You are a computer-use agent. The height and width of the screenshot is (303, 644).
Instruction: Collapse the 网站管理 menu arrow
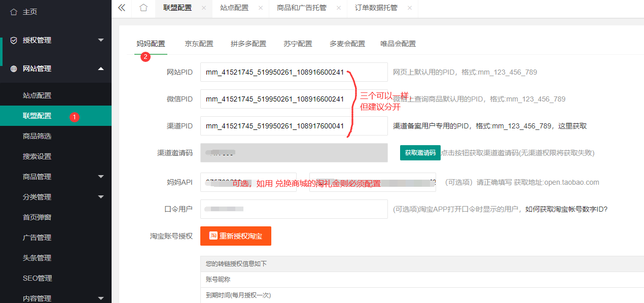point(101,69)
